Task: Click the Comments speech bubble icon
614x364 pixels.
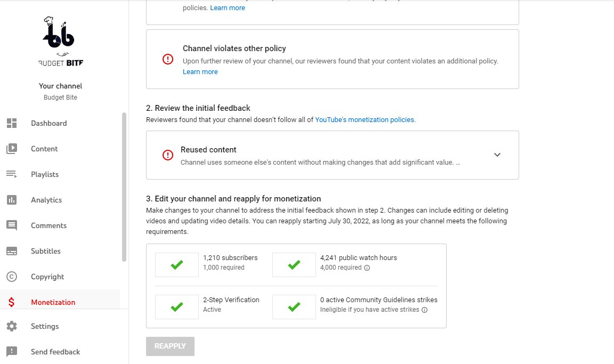Action: (x=12, y=225)
